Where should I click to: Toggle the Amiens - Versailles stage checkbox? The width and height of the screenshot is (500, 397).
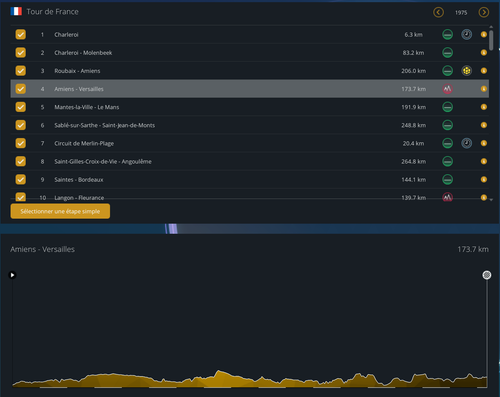(21, 89)
